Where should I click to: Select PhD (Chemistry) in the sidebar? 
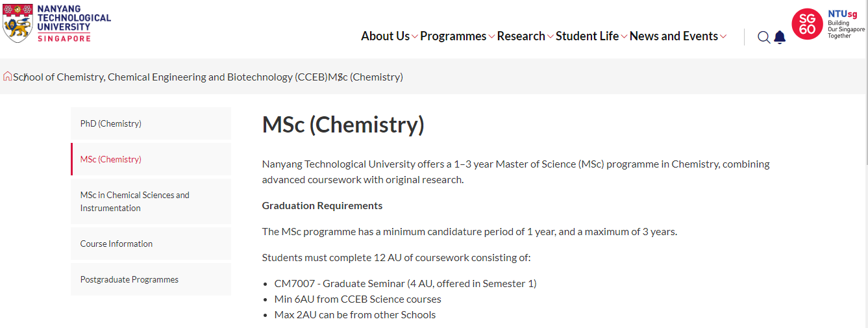(x=151, y=123)
